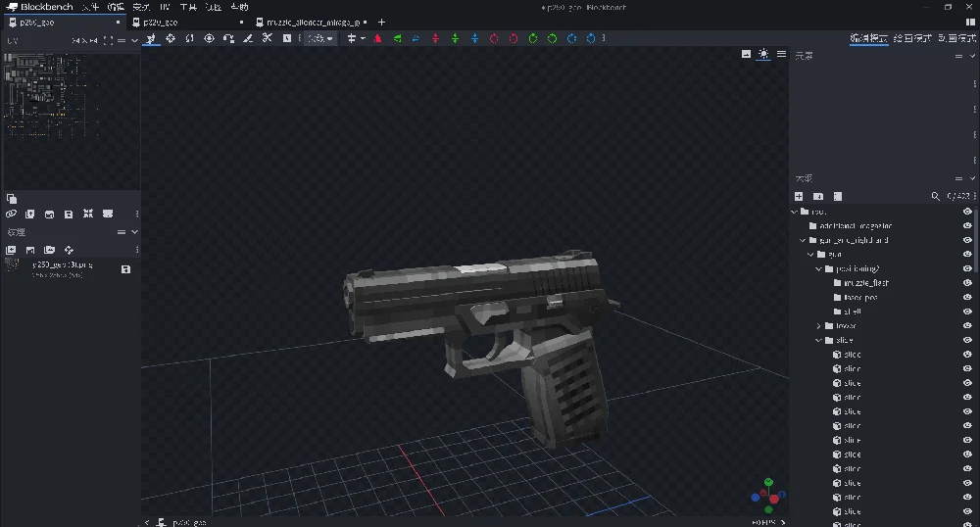Select the laser_pos group in outliner
The image size is (980, 527).
(x=860, y=297)
